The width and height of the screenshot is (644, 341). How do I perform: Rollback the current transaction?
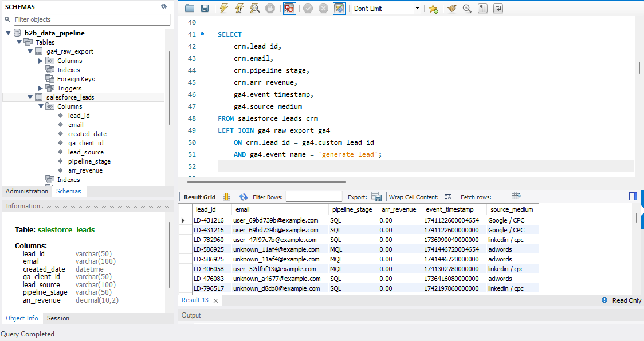click(324, 8)
